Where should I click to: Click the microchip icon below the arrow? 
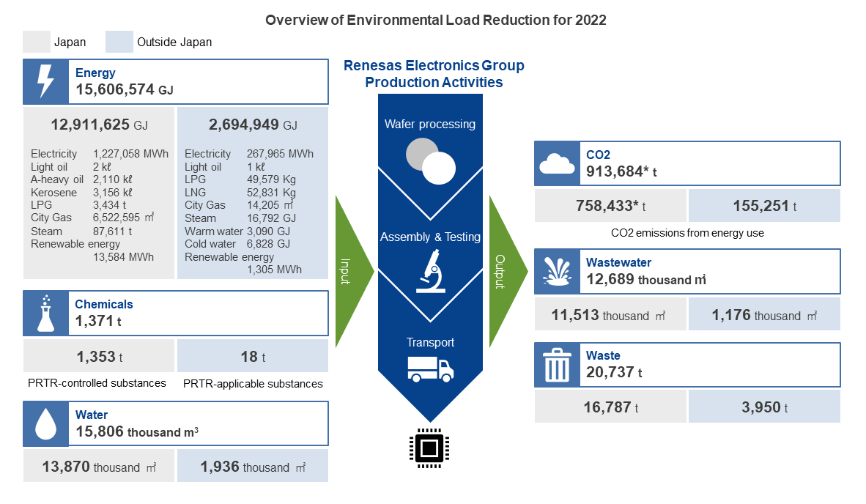coord(429,448)
